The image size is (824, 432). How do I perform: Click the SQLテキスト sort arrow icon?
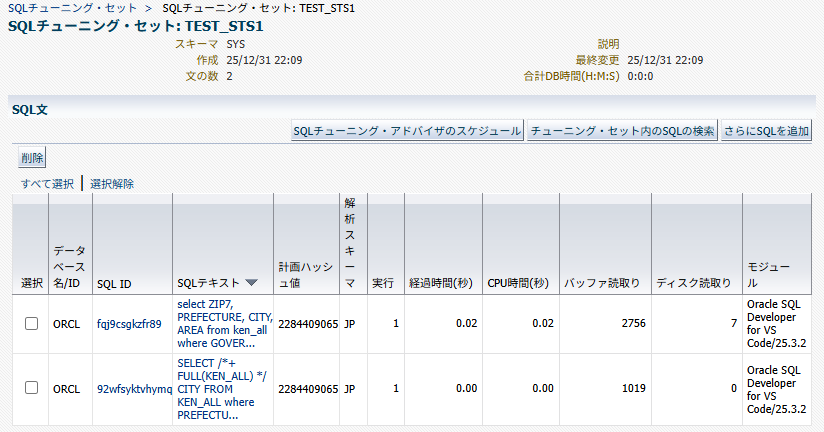pos(251,283)
